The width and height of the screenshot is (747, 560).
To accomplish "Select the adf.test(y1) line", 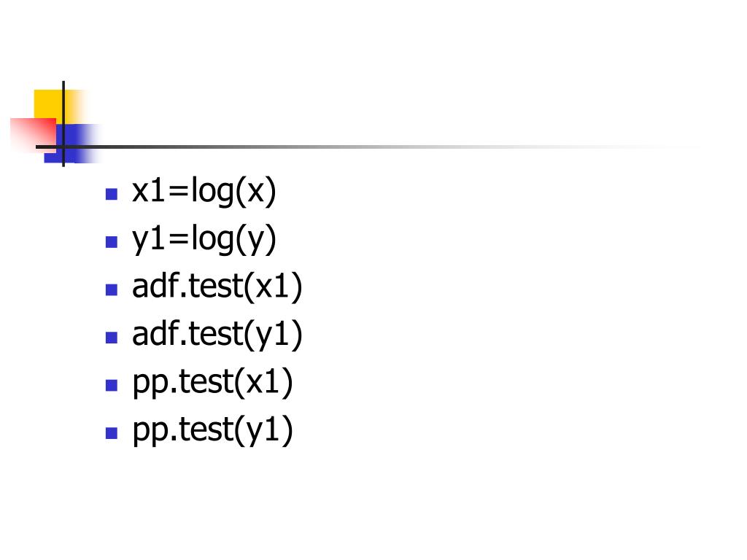I will pyautogui.click(x=217, y=334).
